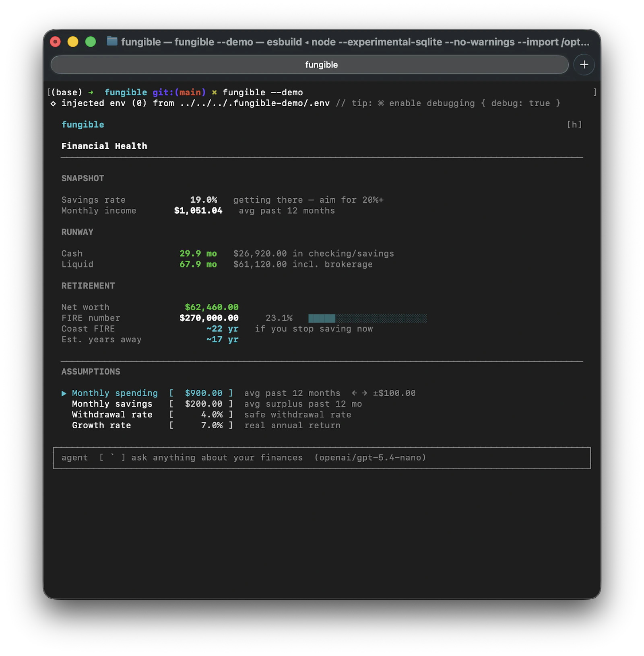Click the fungible app title text
This screenshot has width=644, height=656.
83,125
